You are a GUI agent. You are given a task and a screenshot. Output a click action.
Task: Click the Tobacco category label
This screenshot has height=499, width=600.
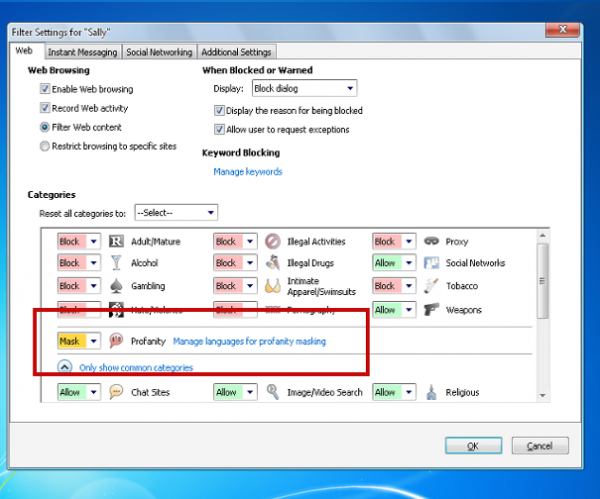[462, 286]
